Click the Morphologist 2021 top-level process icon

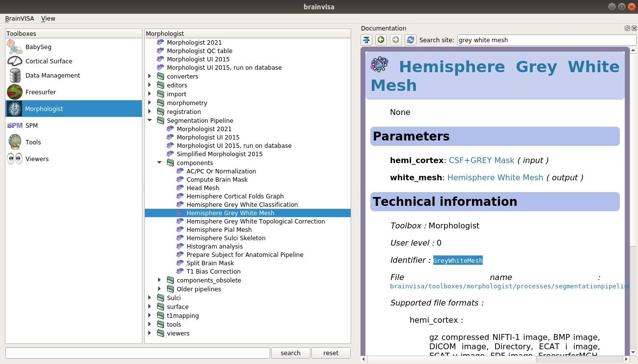point(161,43)
